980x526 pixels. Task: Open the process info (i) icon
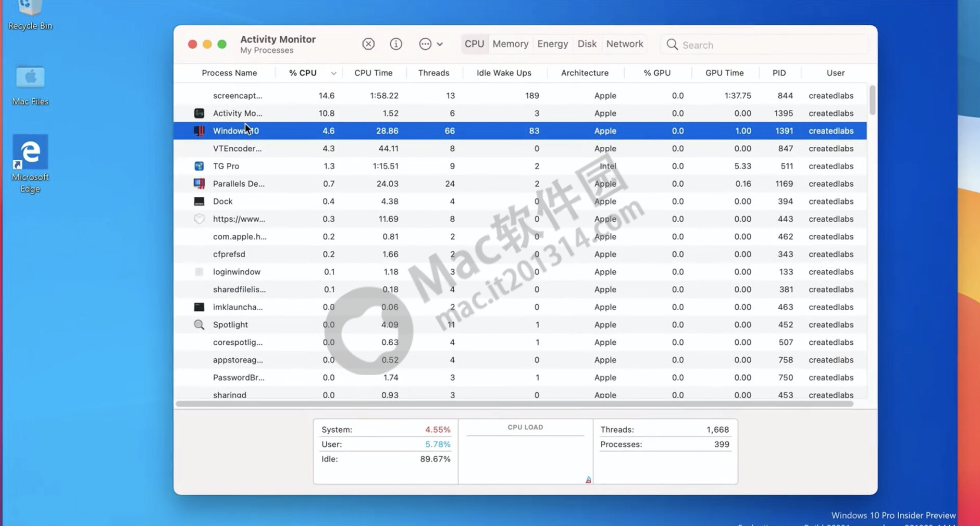[x=396, y=44]
